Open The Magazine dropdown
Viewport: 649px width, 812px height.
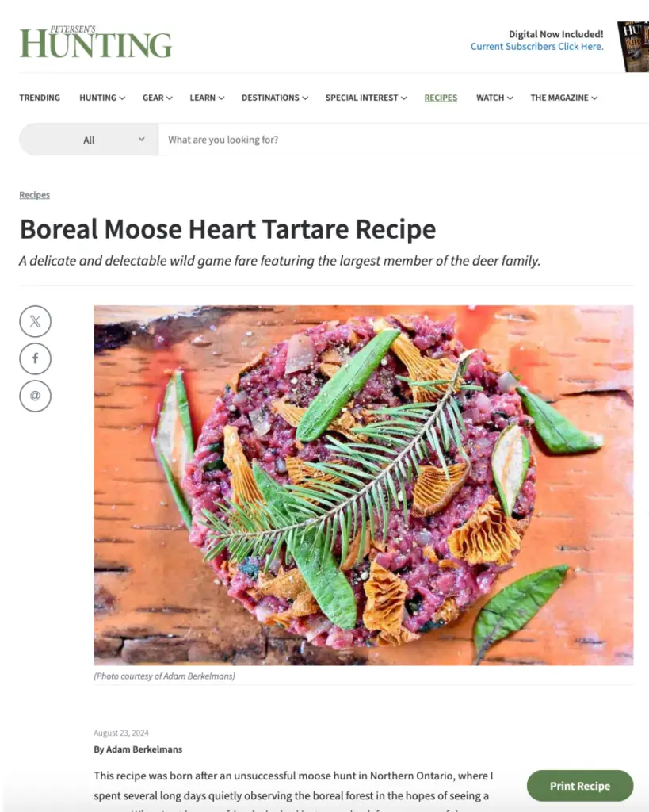pyautogui.click(x=563, y=98)
